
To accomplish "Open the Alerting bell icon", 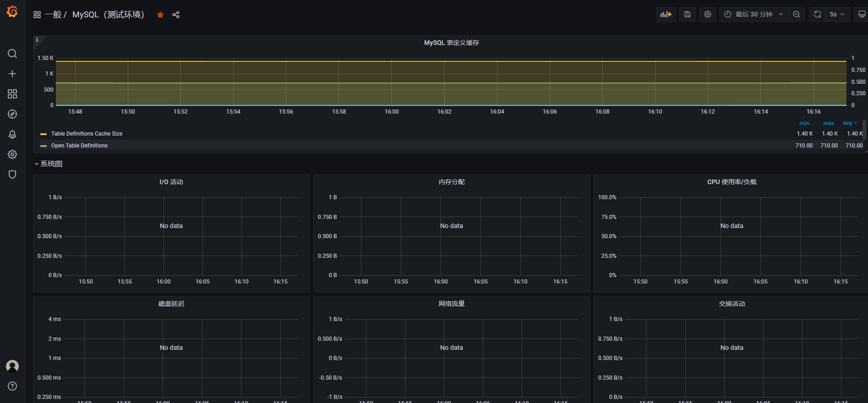I will coord(12,134).
